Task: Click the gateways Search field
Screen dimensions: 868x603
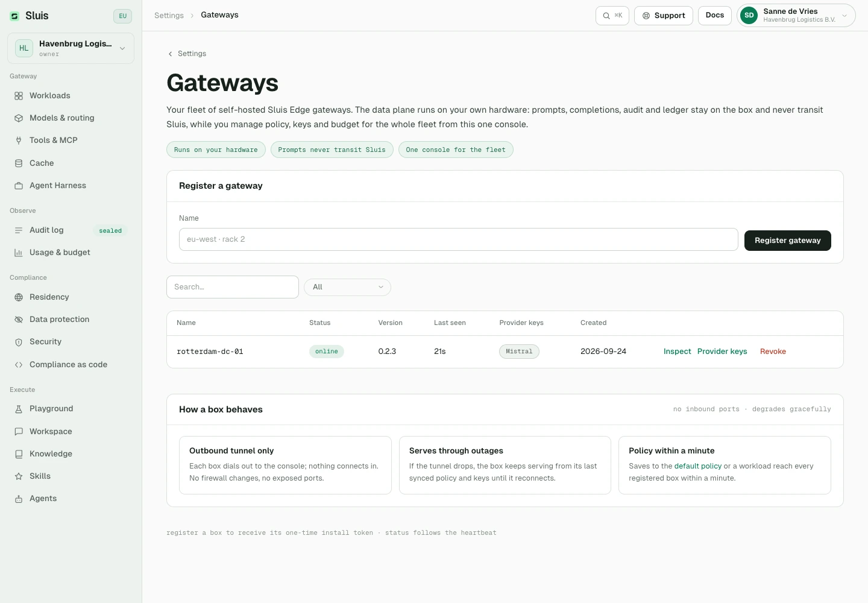Action: [x=233, y=287]
